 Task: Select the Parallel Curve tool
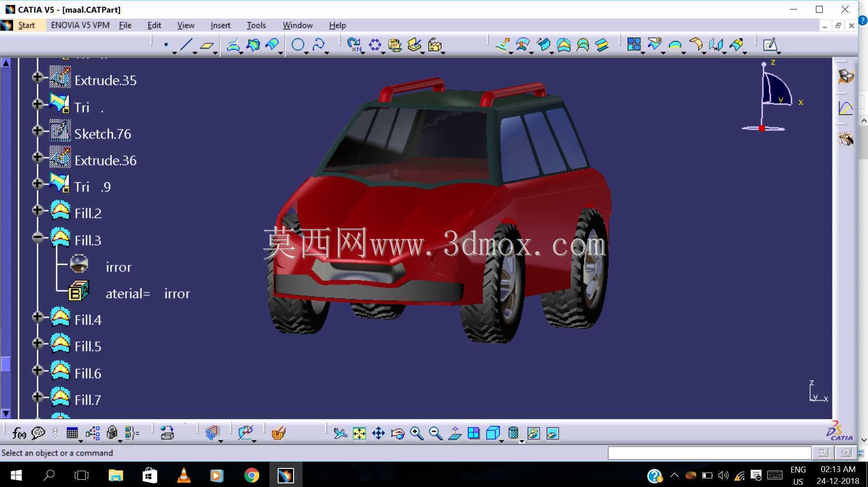pyautogui.click(x=273, y=44)
